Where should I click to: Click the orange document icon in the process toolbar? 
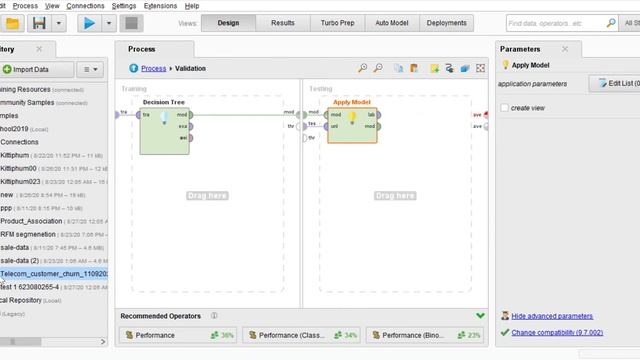coord(414,68)
